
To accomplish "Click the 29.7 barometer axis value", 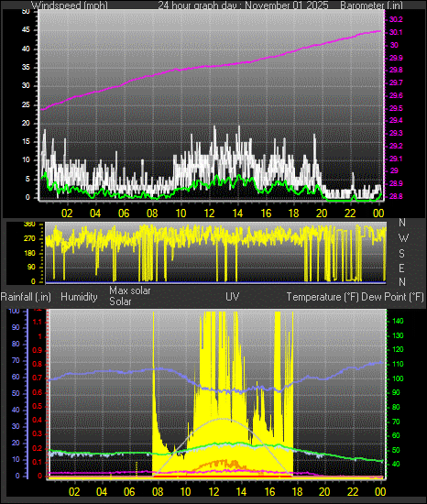I will pos(396,82).
